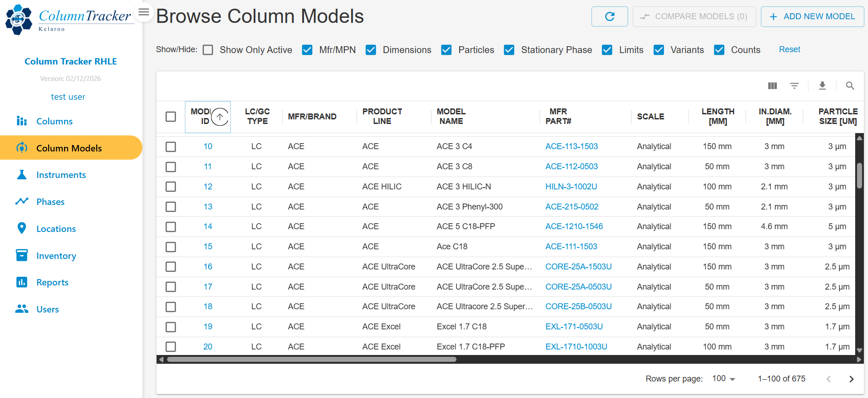Click the Add New Model button
This screenshot has height=398, width=868.
pos(812,16)
